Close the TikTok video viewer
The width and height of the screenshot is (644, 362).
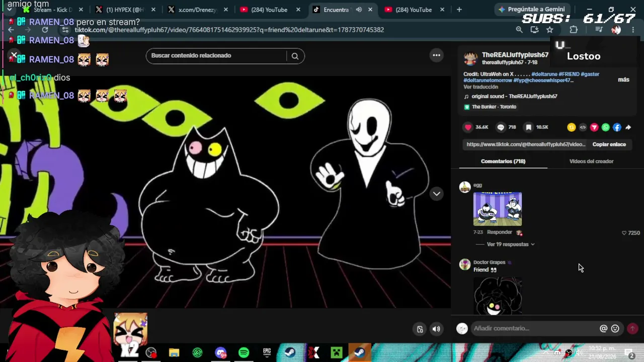tap(14, 55)
